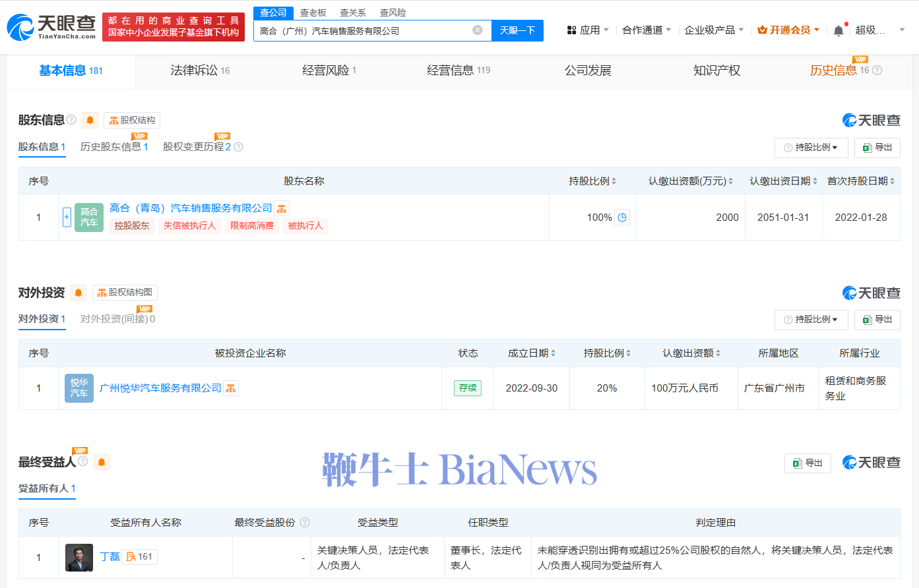Expand the 高合（青岛） shareholder row
The height and width of the screenshot is (588, 919).
point(67,217)
